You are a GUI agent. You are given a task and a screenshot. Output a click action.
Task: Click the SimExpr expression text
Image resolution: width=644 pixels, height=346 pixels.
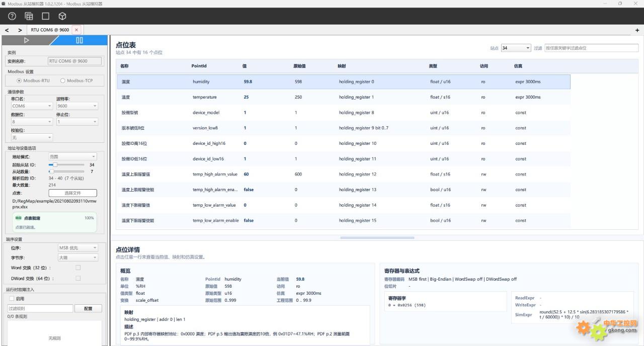click(x=584, y=315)
